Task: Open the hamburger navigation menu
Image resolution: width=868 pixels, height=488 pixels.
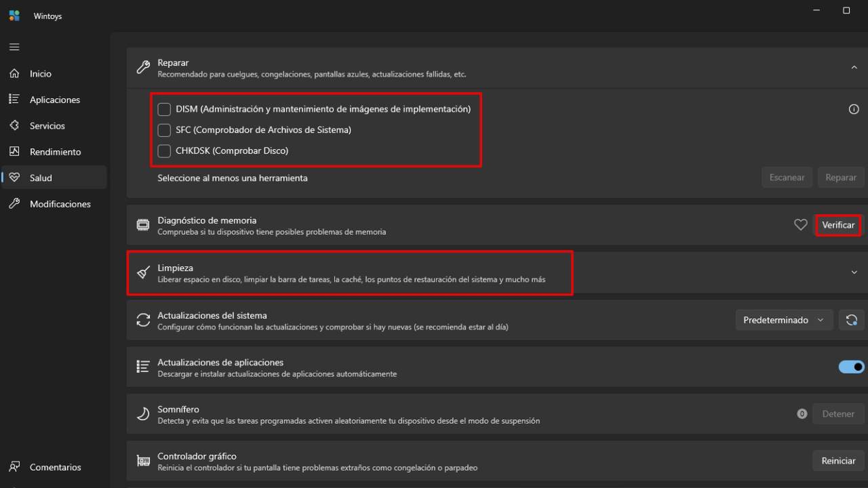Action: 14,47
